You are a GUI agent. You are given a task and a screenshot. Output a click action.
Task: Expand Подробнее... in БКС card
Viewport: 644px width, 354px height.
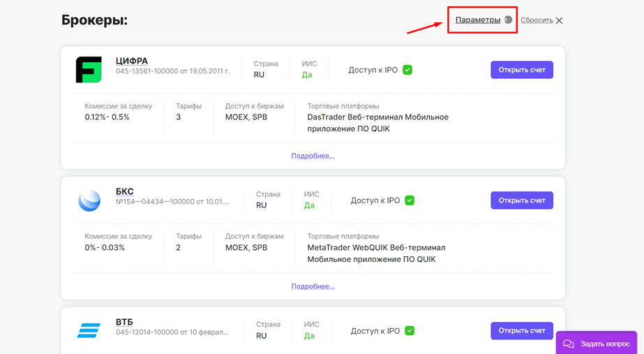click(313, 286)
